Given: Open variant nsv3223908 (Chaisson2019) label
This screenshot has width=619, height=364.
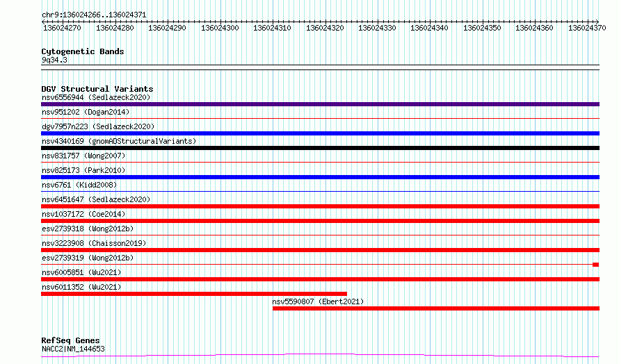Looking at the screenshot, I should [94, 243].
